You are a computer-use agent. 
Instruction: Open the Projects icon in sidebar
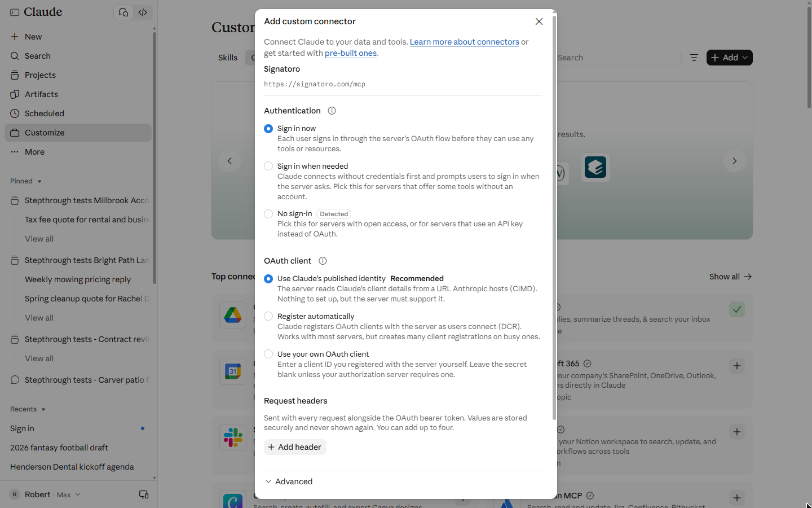click(x=15, y=75)
